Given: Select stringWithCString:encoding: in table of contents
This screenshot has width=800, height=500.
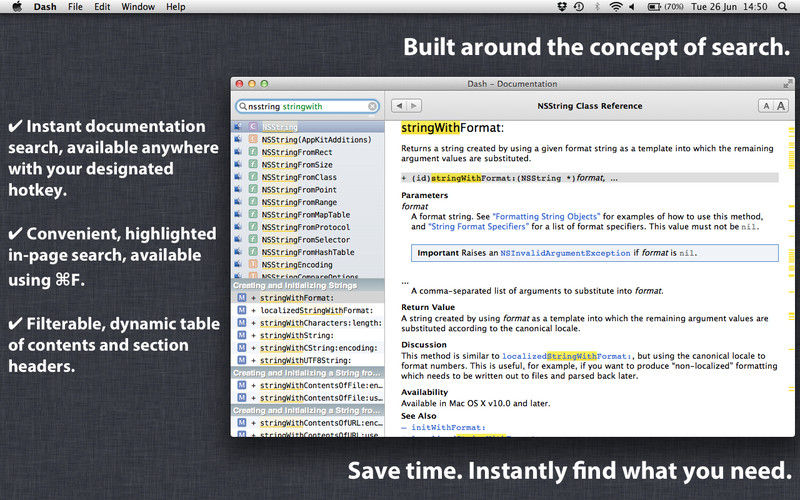Looking at the screenshot, I should 308,348.
